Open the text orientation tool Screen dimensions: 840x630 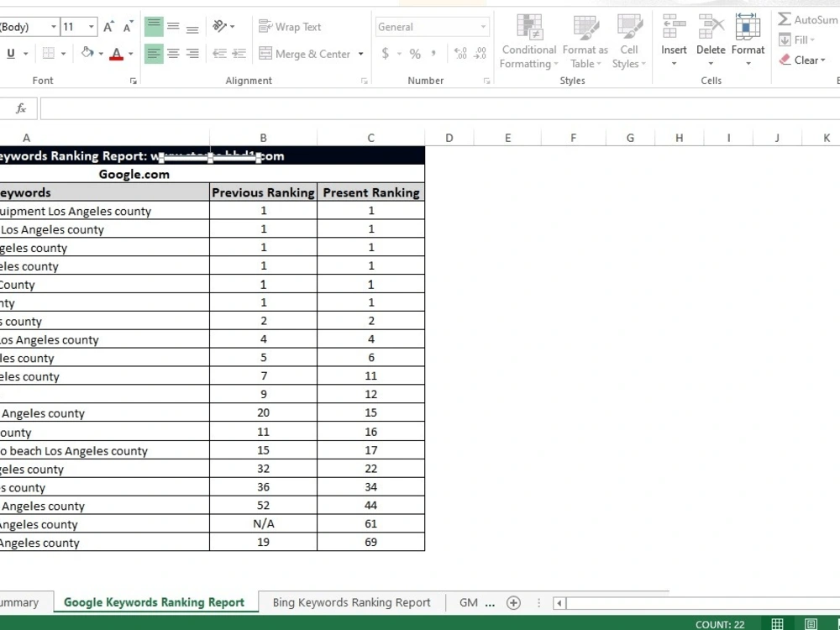point(223,26)
